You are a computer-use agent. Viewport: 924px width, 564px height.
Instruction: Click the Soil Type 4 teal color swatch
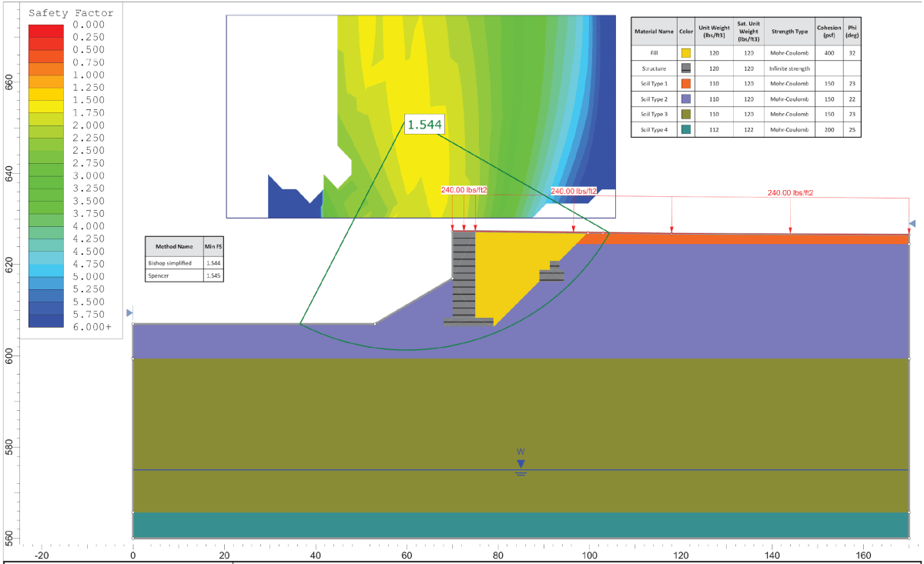coord(685,129)
